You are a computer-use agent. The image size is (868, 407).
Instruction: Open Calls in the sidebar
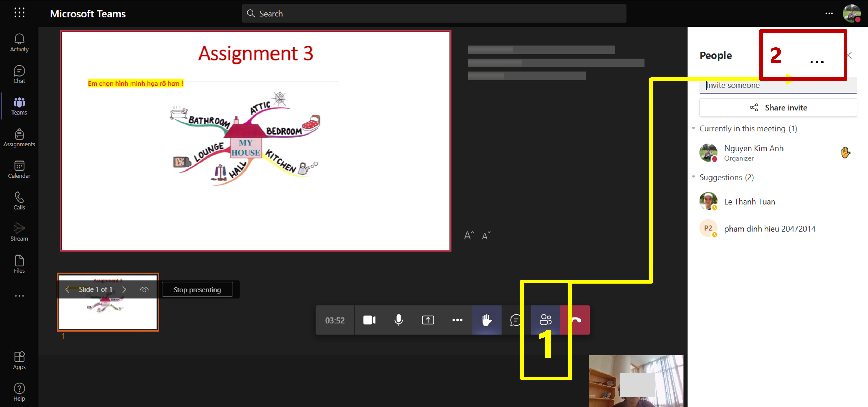(x=19, y=201)
